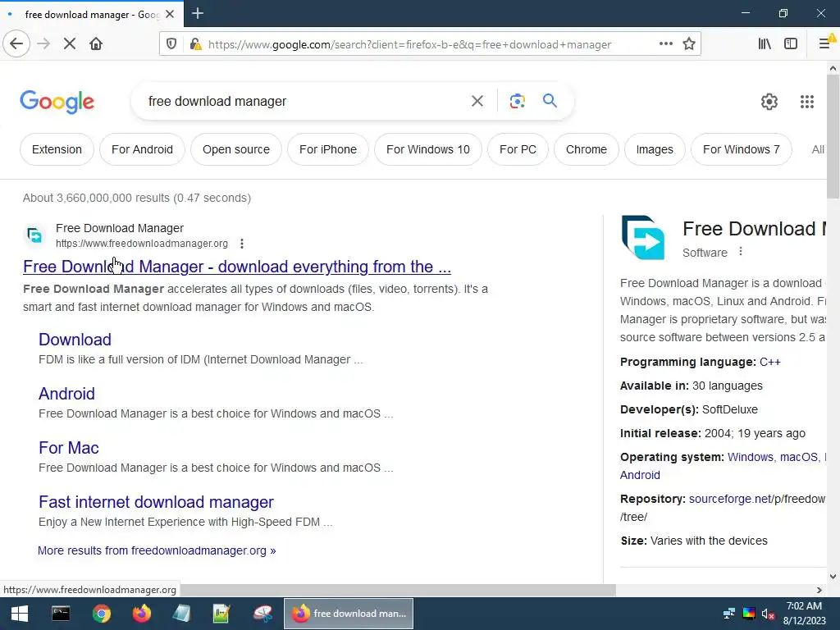Submit search with the magnifying glass icon
The image size is (840, 630).
[550, 100]
